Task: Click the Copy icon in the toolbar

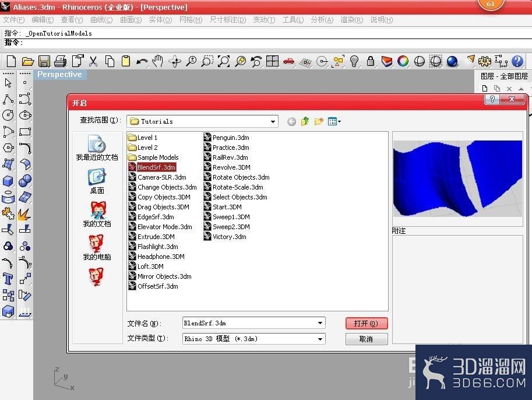Action: [110, 61]
